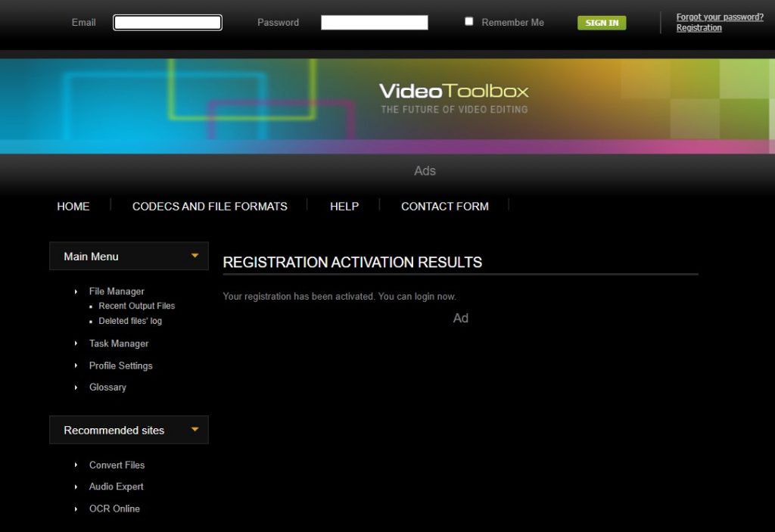Select Task Manager in Main Menu

pyautogui.click(x=119, y=344)
